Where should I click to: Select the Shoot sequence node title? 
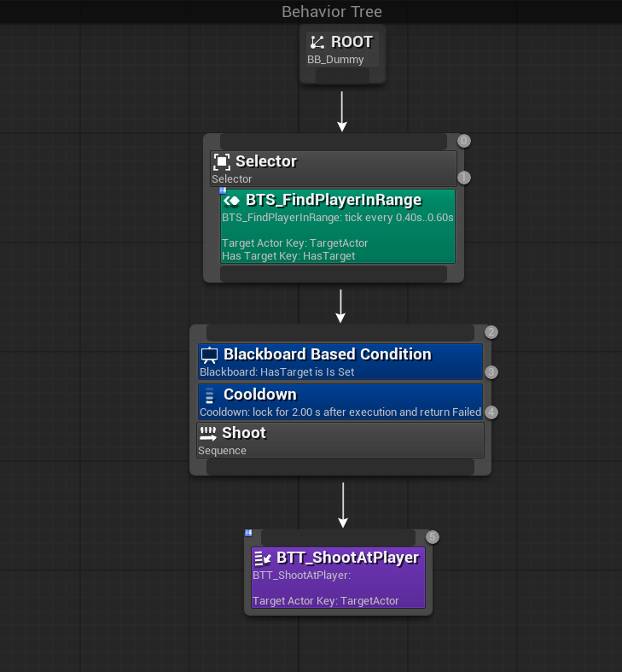point(244,433)
